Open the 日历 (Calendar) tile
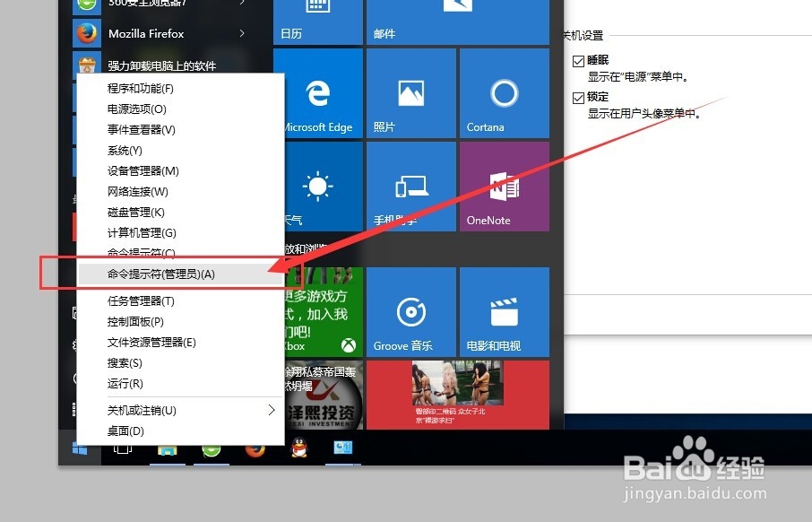The width and height of the screenshot is (812, 522). [315, 18]
